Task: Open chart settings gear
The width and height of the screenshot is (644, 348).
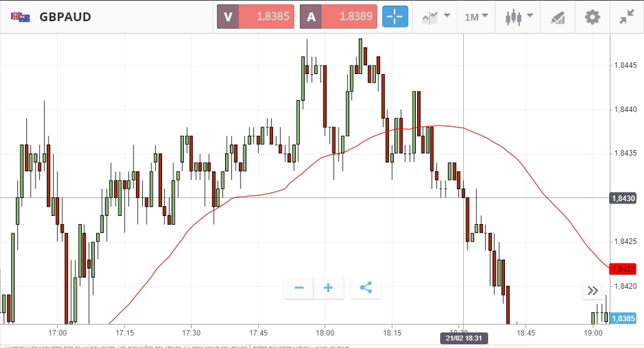Action: 592,17
